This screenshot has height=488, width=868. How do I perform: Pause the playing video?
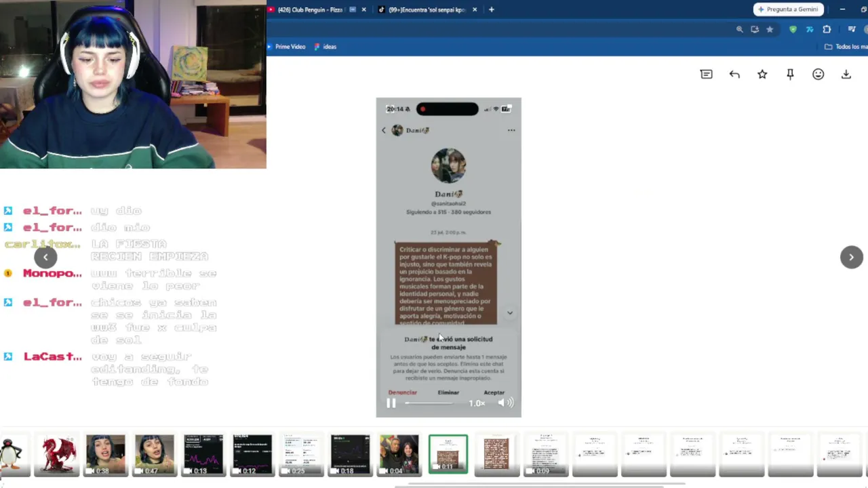tap(391, 403)
